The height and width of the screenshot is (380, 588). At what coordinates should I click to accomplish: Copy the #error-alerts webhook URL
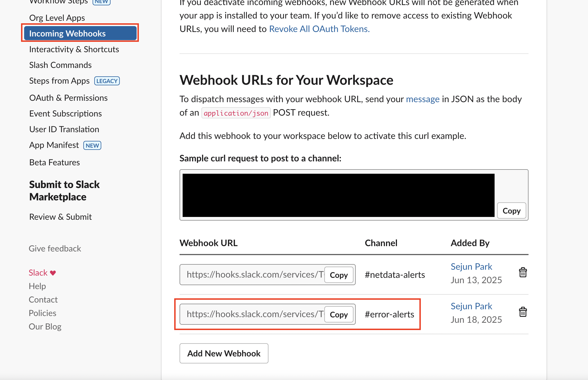tap(339, 314)
